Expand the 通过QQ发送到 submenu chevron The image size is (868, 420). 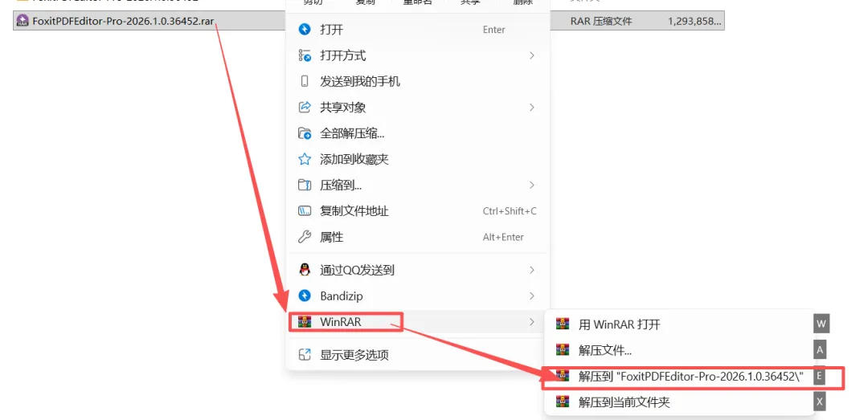click(x=532, y=270)
